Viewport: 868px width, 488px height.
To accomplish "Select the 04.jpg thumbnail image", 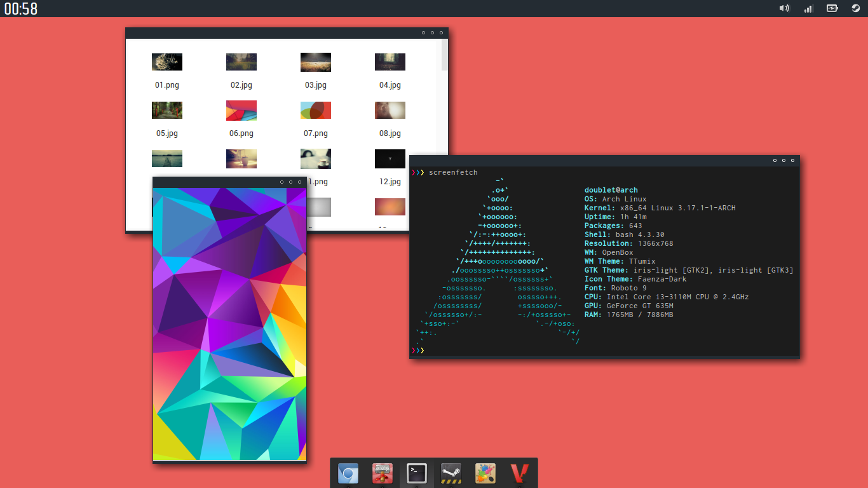I will (390, 62).
